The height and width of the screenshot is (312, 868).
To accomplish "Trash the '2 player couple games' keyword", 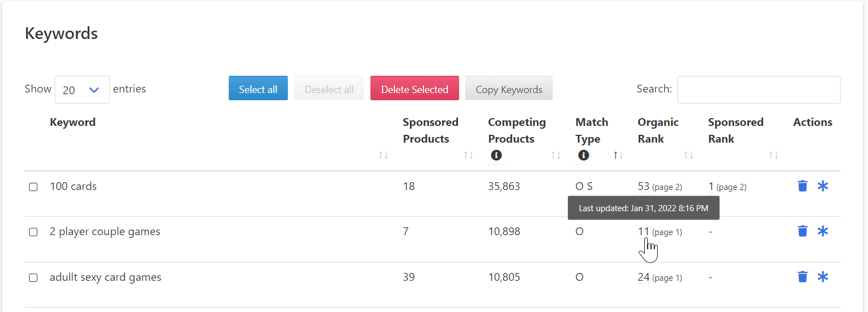I will 802,231.
